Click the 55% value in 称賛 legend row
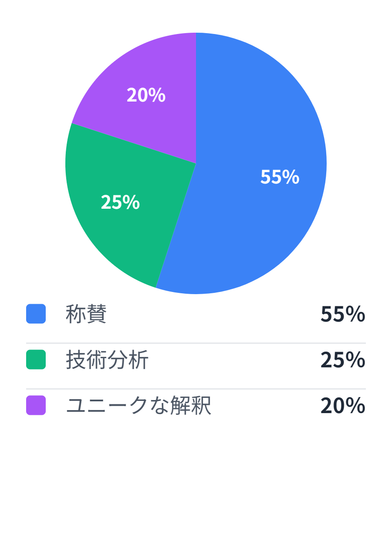The height and width of the screenshot is (536, 392). (x=343, y=314)
